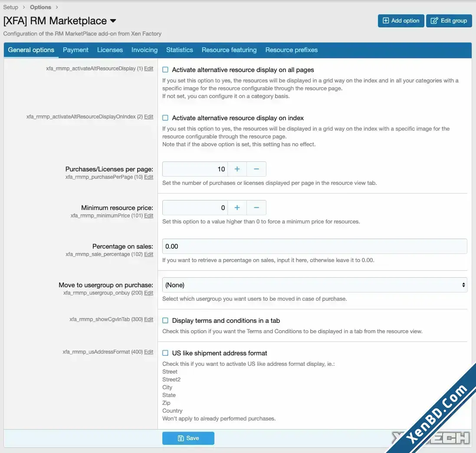The height and width of the screenshot is (453, 476).
Task: Enable alternative resource display on all pages
Action: 165,70
